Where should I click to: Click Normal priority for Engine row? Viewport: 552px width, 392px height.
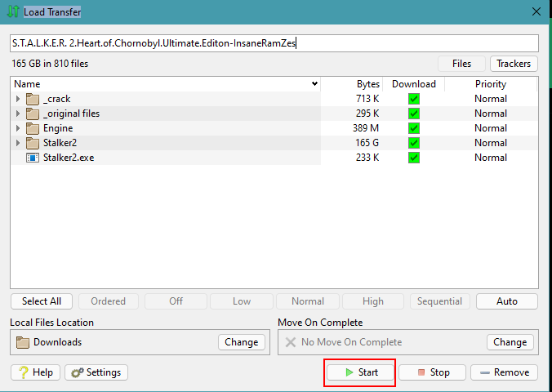point(491,128)
